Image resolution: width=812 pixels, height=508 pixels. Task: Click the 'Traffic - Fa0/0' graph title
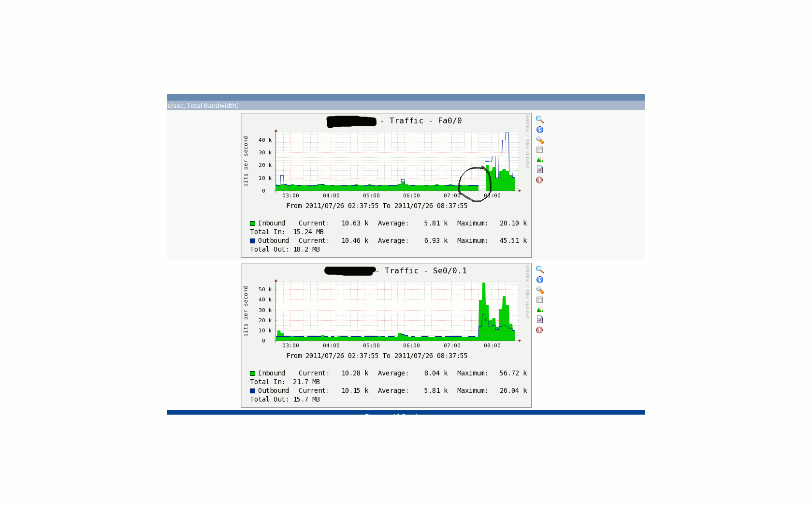425,121
